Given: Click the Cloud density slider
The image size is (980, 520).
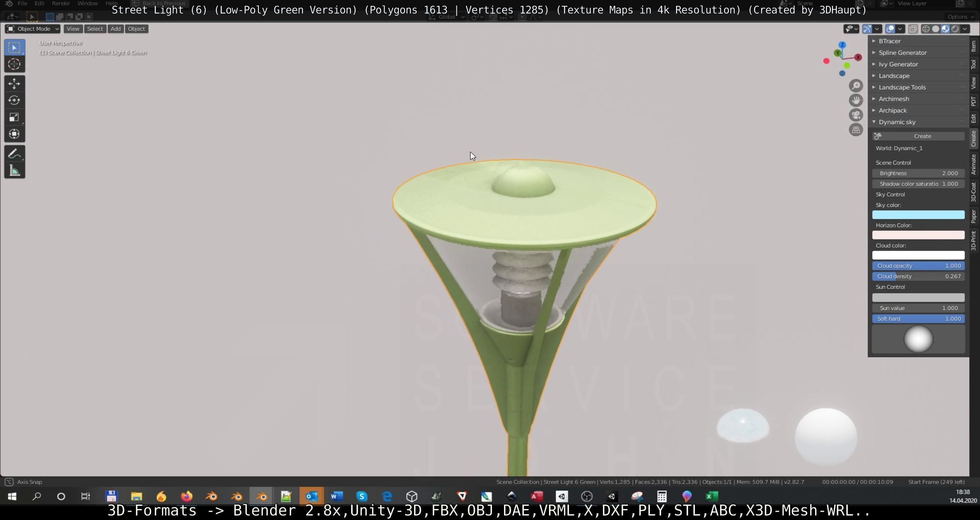Looking at the screenshot, I should click(919, 276).
